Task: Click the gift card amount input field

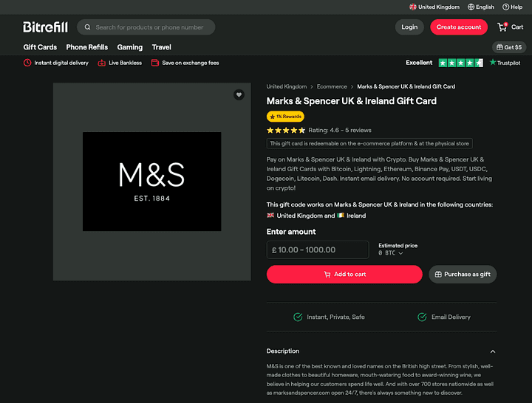Action: pyautogui.click(x=318, y=249)
